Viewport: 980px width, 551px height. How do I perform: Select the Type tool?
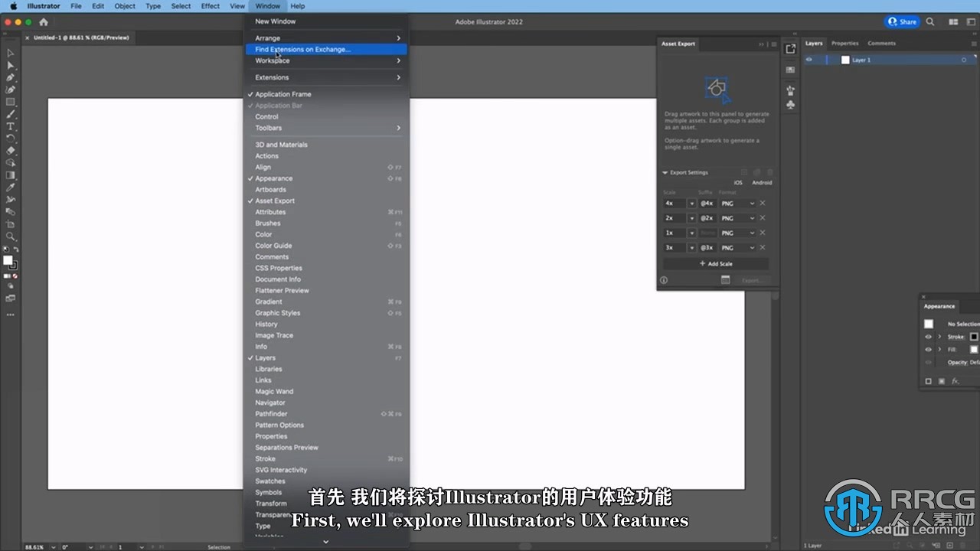11,126
